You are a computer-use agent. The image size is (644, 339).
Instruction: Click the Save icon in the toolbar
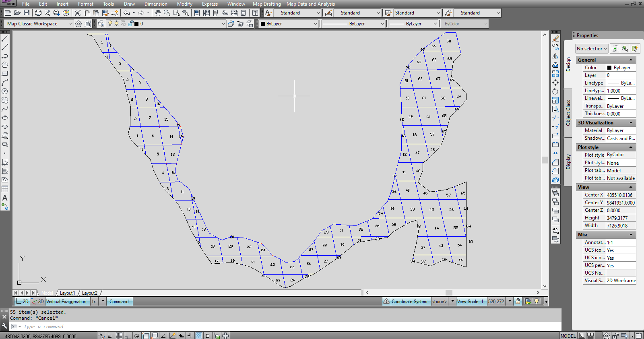[x=26, y=13]
